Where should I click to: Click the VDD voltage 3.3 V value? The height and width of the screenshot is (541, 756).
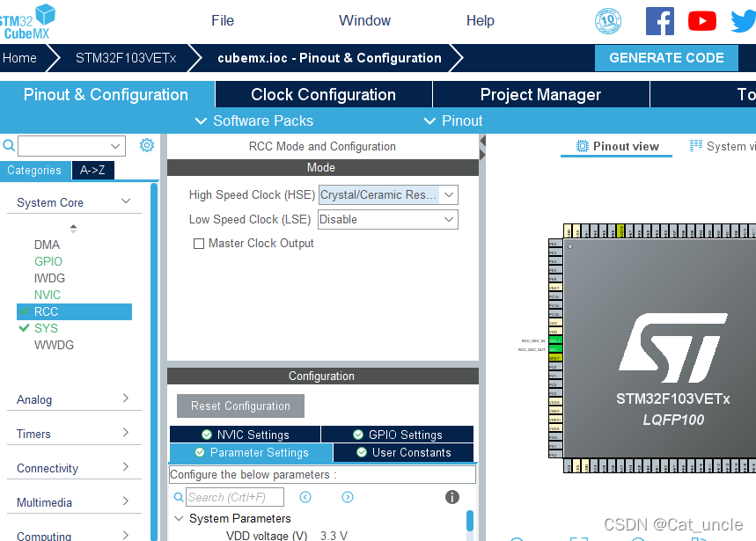click(334, 535)
